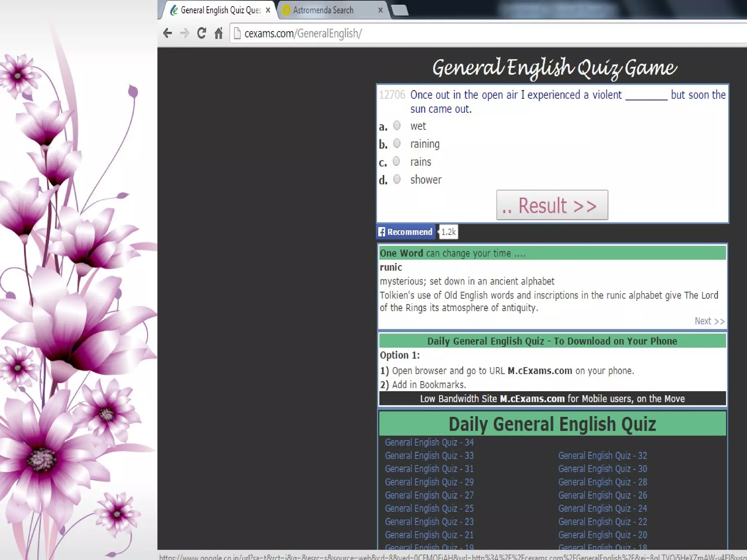
Task: Switch to Astromenda Search tab
Action: [323, 10]
